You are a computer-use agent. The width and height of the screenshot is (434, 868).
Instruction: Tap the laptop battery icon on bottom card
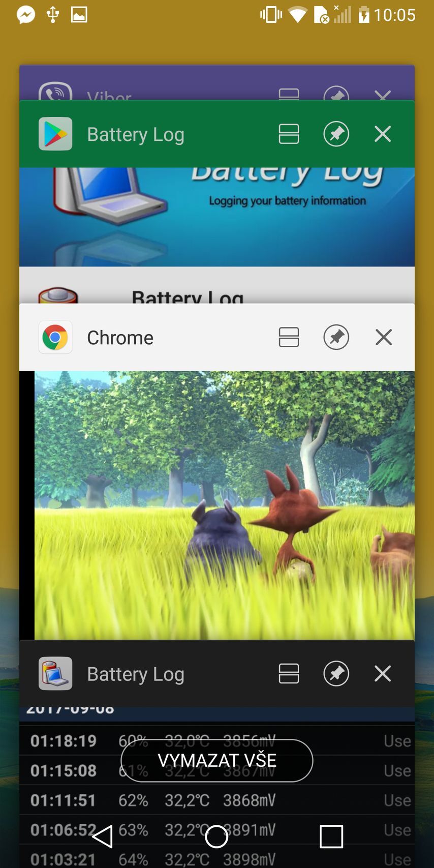click(55, 674)
